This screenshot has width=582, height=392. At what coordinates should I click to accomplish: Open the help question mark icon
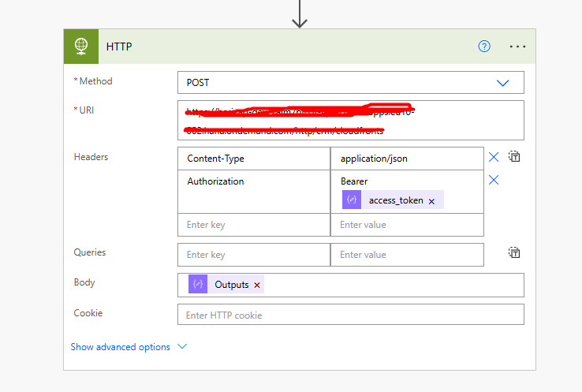[x=484, y=47]
